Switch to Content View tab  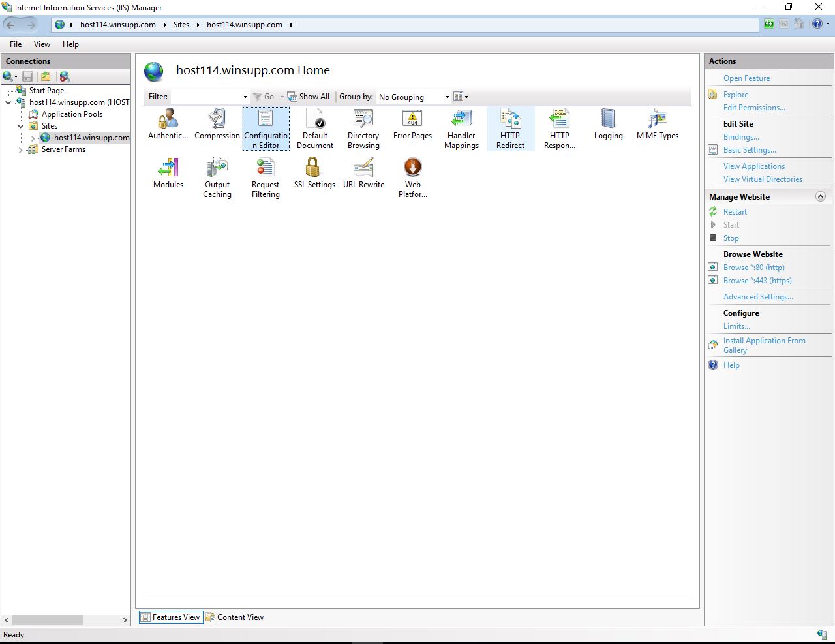pos(234,617)
